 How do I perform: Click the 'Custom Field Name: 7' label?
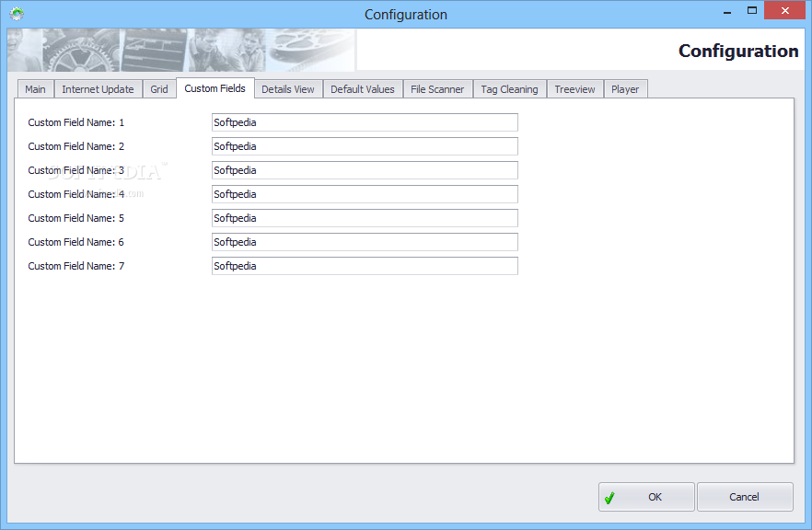[76, 266]
